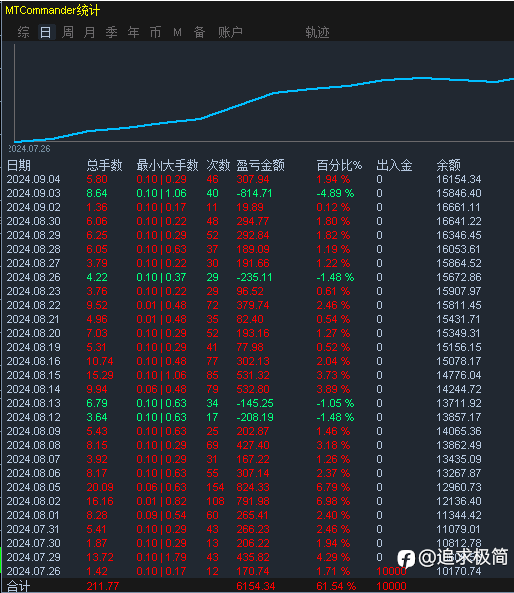Click the -208.19 loss value

click(255, 417)
